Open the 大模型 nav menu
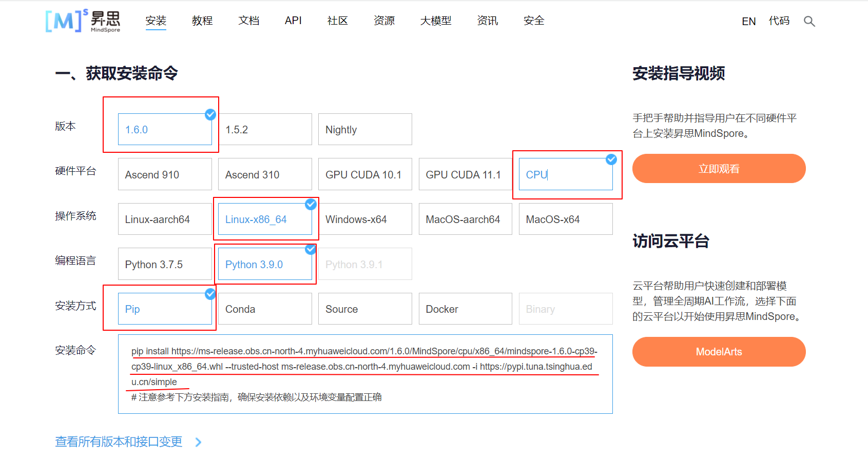The image size is (868, 462). (x=436, y=21)
